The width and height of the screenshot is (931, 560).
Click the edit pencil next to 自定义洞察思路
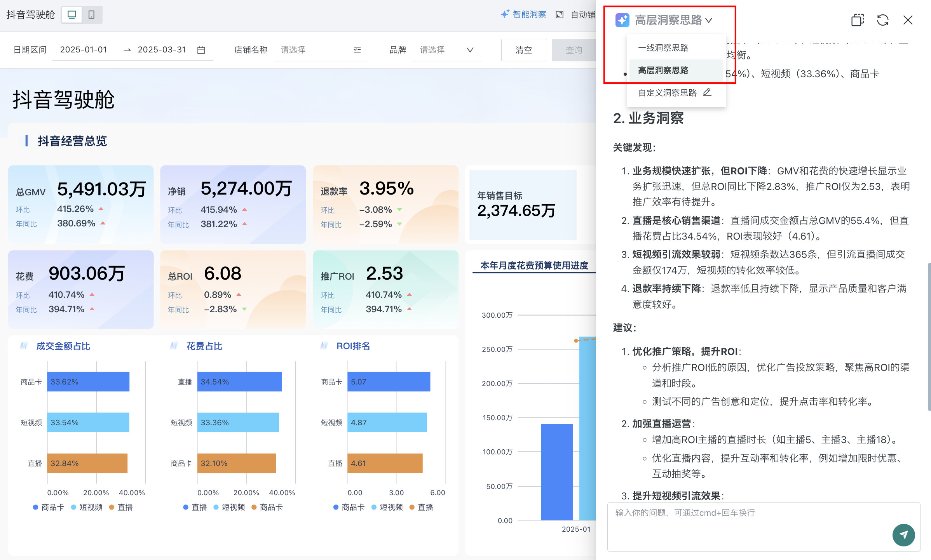tap(707, 92)
